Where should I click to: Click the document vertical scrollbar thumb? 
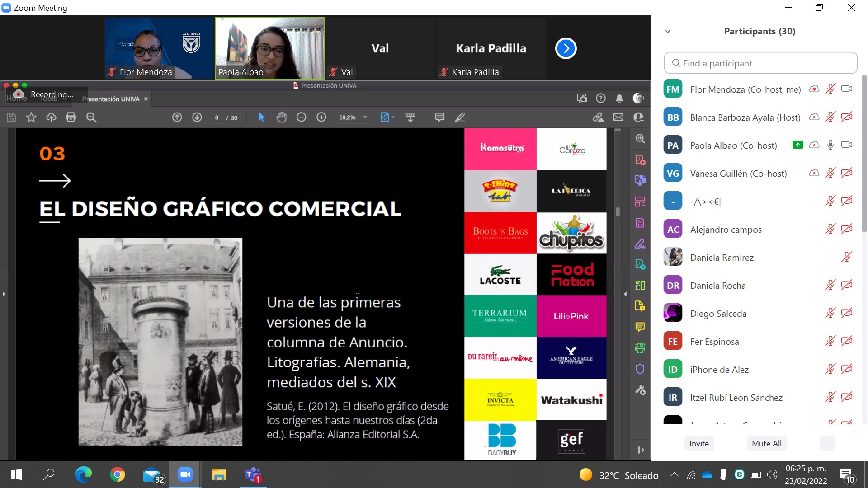pos(618,212)
